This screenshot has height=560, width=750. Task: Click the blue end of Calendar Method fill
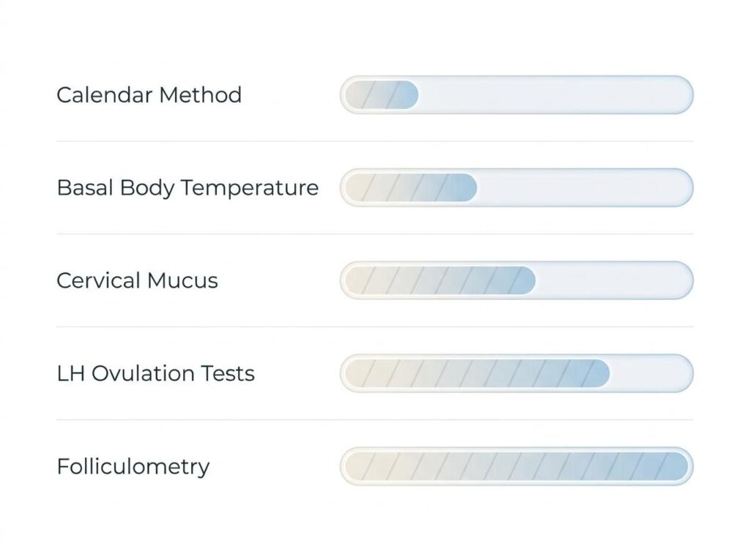408,94
